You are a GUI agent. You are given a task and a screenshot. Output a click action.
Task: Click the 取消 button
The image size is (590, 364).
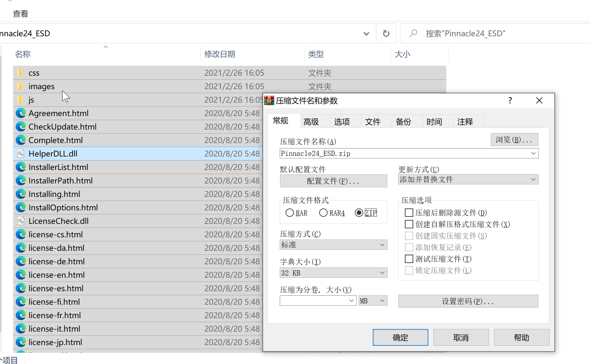[461, 337]
